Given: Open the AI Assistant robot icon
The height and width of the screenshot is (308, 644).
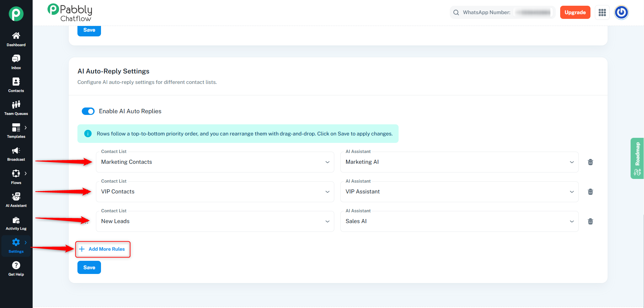Looking at the screenshot, I should pos(16,196).
